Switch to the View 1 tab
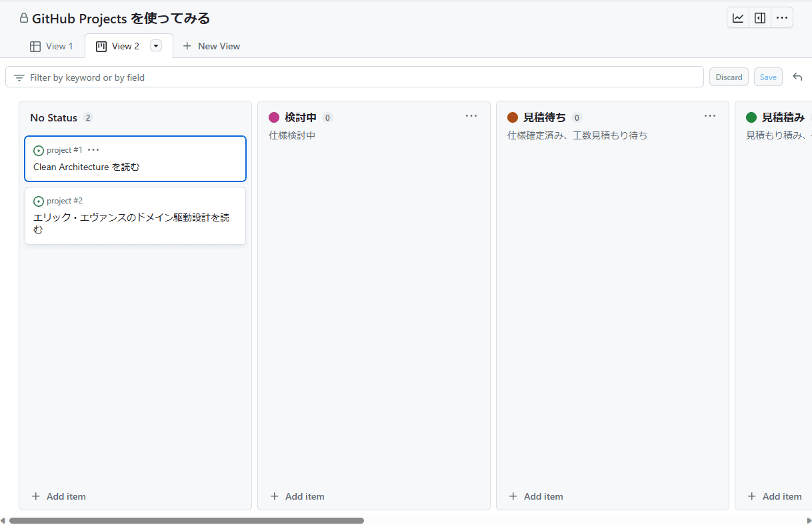 (x=51, y=46)
